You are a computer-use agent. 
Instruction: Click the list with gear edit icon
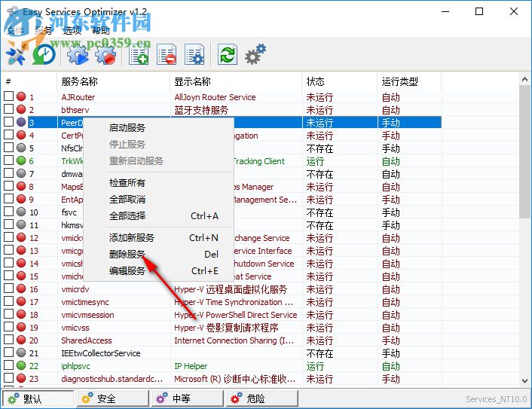194,54
